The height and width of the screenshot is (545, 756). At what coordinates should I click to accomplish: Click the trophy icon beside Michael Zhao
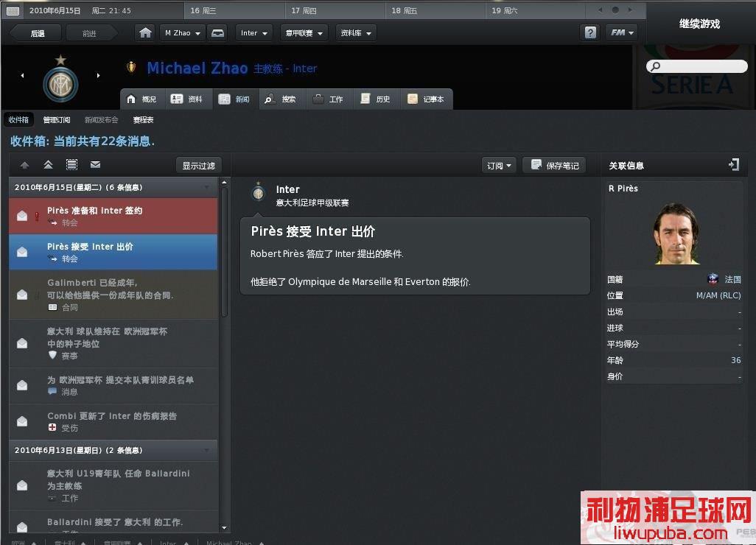(130, 67)
